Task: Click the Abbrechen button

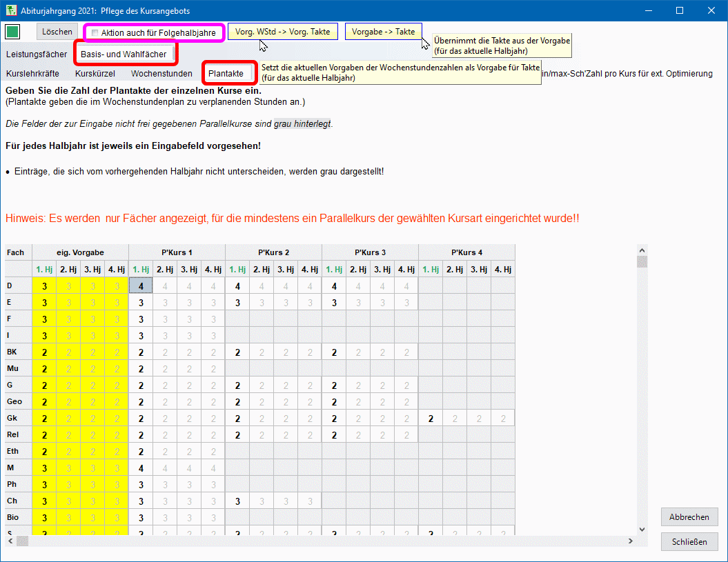Action: [689, 517]
